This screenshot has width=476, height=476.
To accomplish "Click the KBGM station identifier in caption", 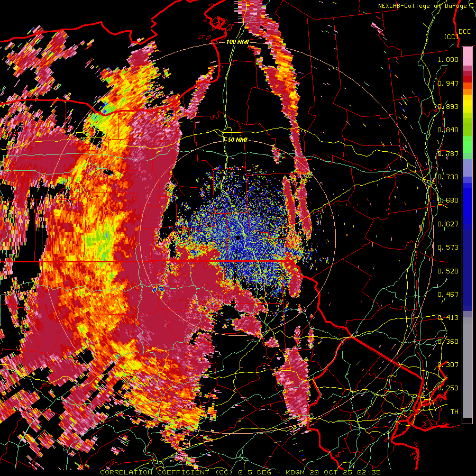I will (295, 472).
